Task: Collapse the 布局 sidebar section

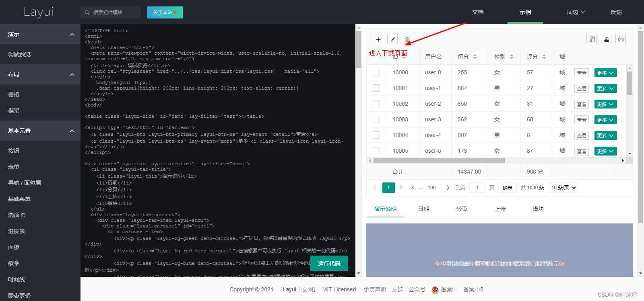Action: coord(40,74)
